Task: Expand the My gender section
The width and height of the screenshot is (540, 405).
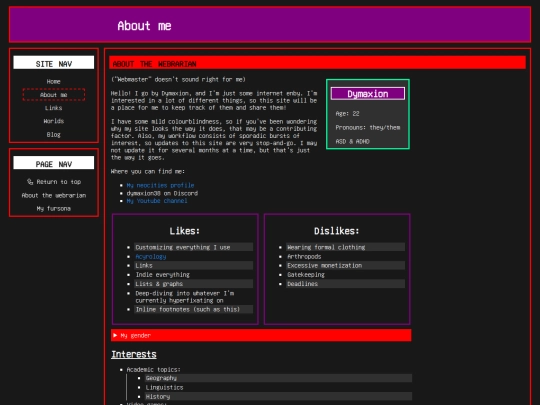Action: (261, 335)
